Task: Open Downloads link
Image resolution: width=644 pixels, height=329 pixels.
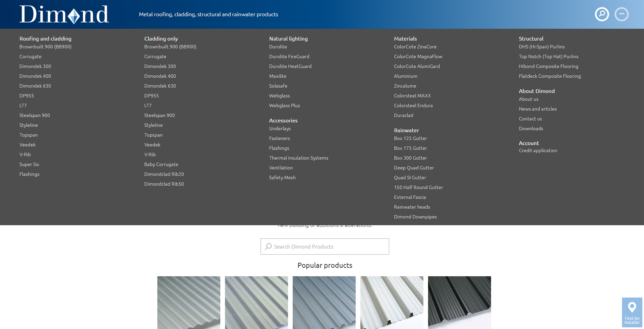Action: pyautogui.click(x=531, y=128)
